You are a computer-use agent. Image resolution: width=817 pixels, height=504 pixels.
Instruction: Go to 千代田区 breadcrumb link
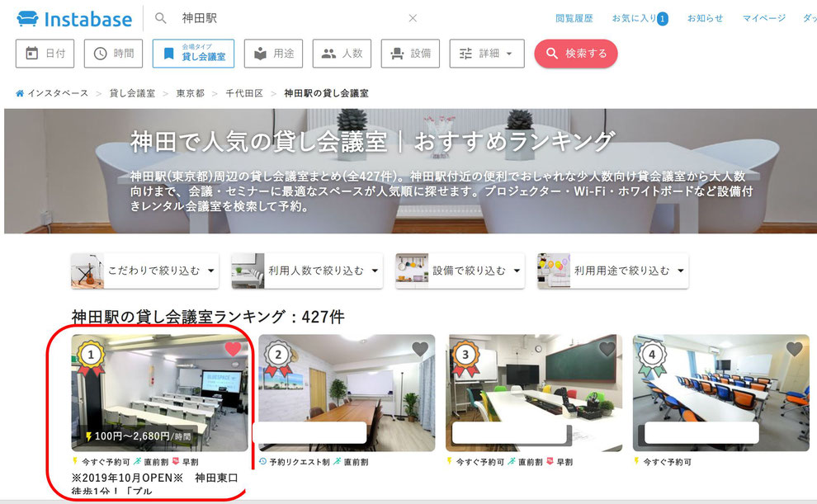(243, 93)
